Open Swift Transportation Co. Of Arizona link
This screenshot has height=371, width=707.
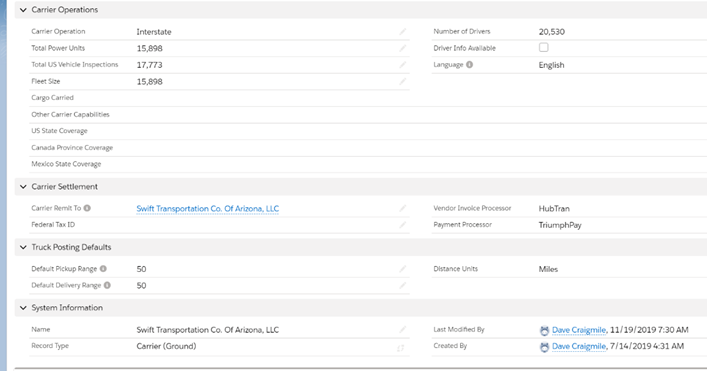coord(208,209)
